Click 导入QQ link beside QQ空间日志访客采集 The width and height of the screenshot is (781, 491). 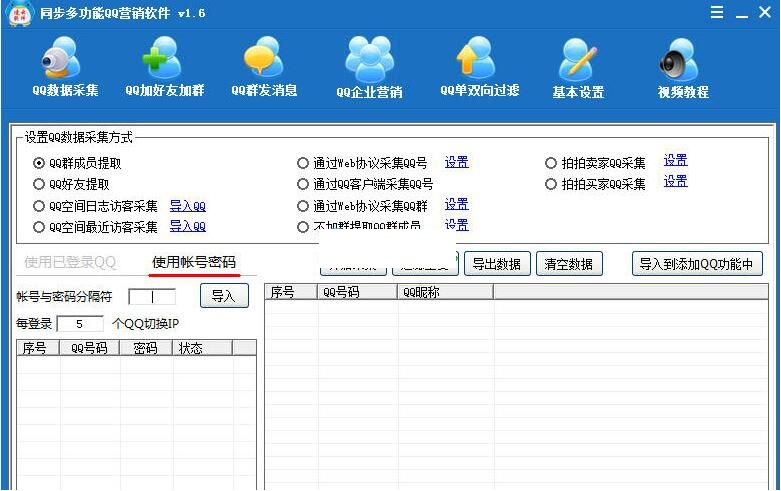click(x=187, y=206)
